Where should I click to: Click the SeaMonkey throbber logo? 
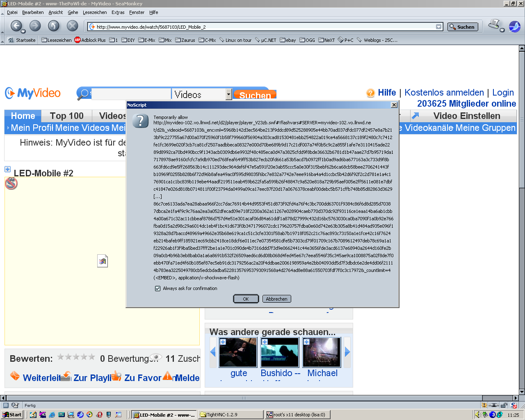tap(515, 27)
